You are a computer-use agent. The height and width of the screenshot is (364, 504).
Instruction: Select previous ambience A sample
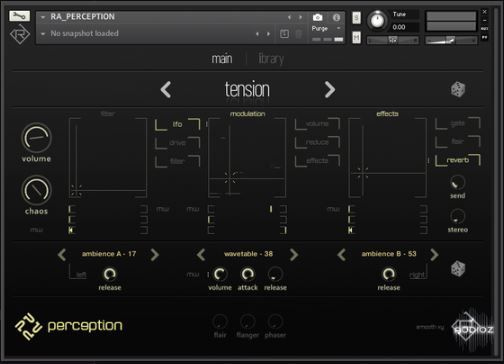point(62,255)
